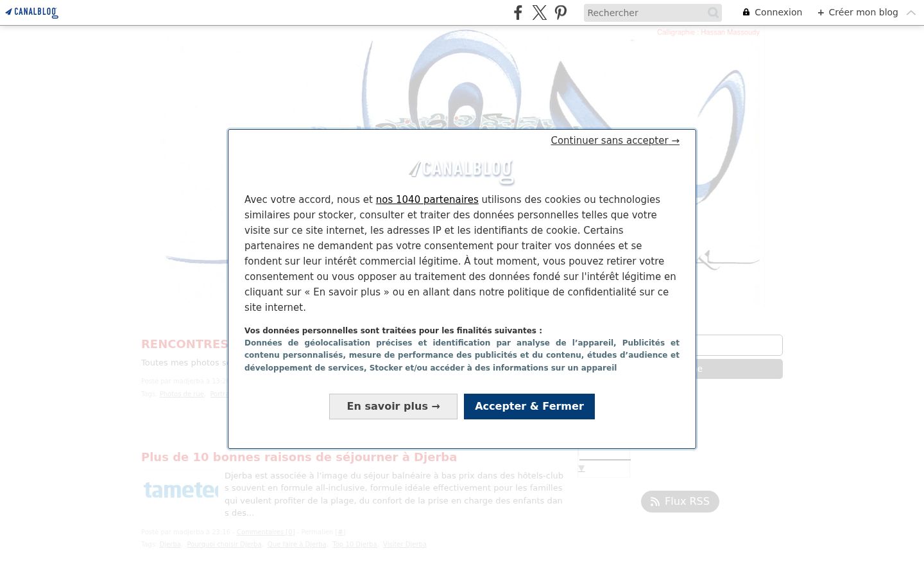Share on X (Twitter) icon

click(x=540, y=12)
